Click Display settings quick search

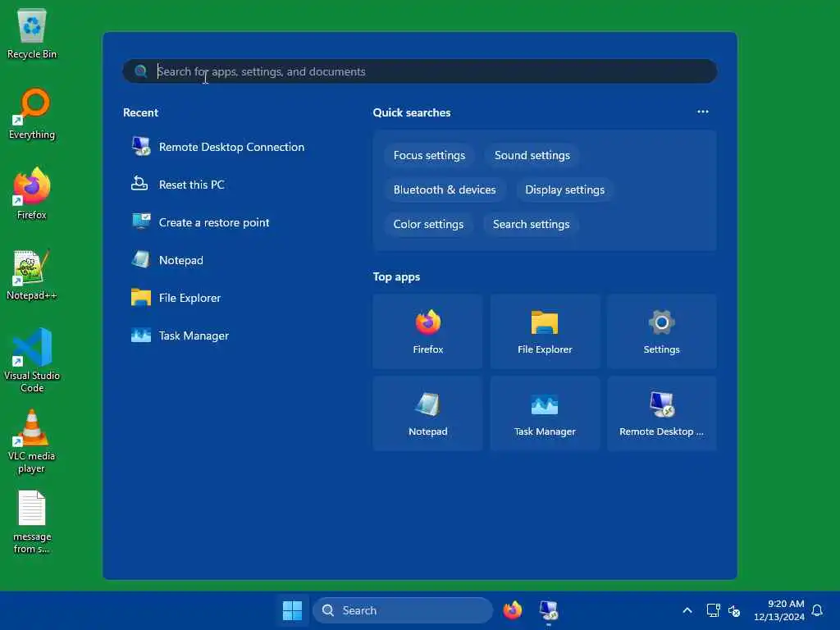point(564,189)
